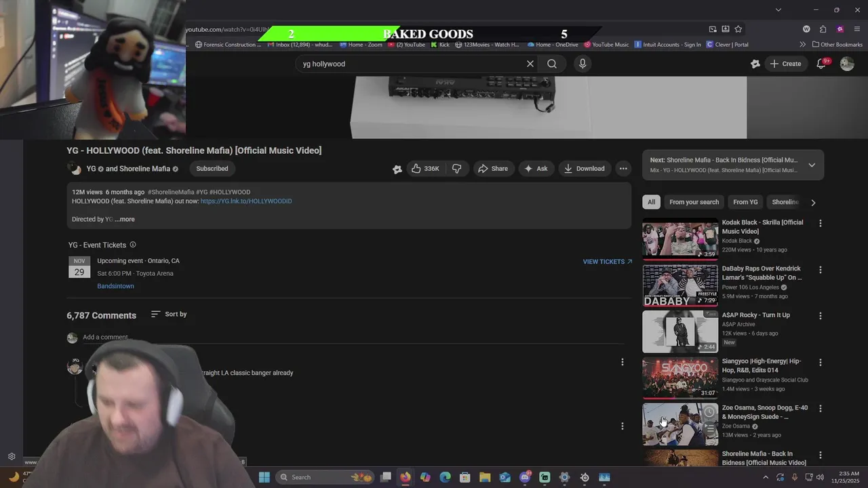The image size is (868, 488).
Task: Click VIEW TICKETS link
Action: [x=607, y=262]
